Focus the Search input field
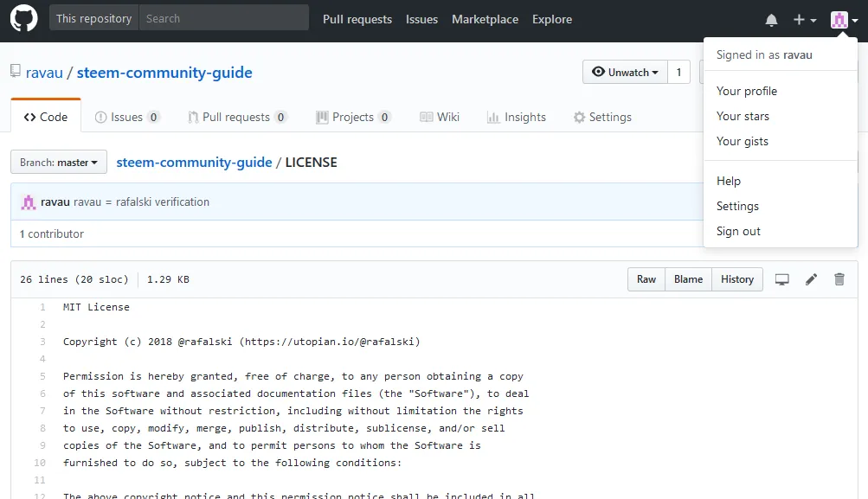The height and width of the screenshot is (499, 868). pos(223,18)
